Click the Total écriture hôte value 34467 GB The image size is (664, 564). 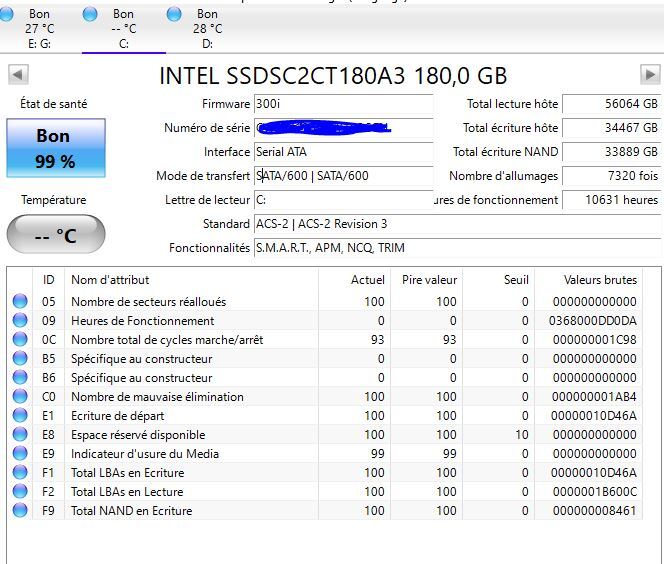tap(611, 128)
